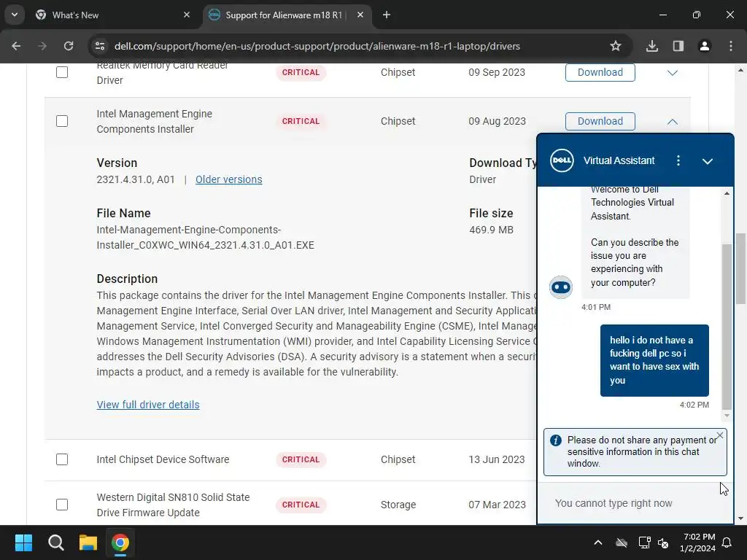747x560 pixels.
Task: Click the Dell logo in Virtual Assistant
Action: (562, 160)
